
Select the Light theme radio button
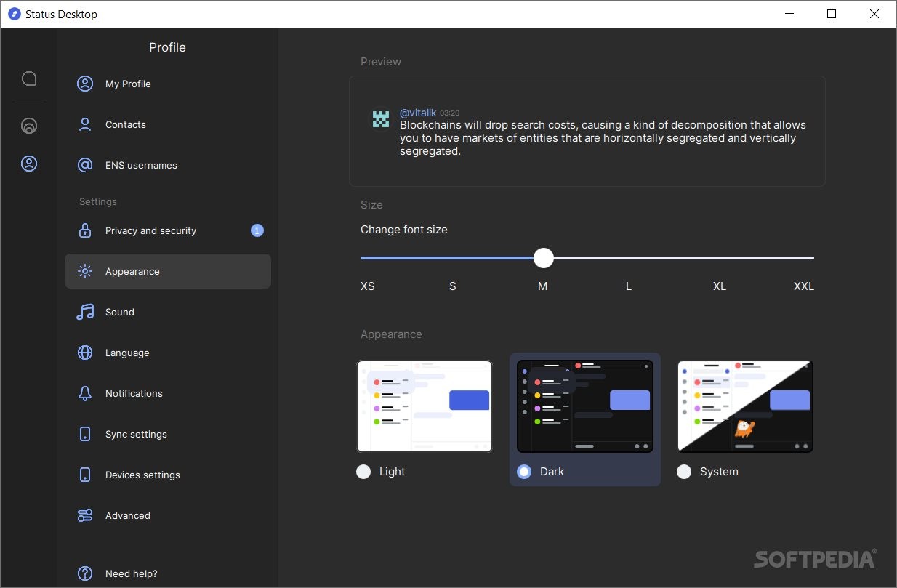(363, 472)
